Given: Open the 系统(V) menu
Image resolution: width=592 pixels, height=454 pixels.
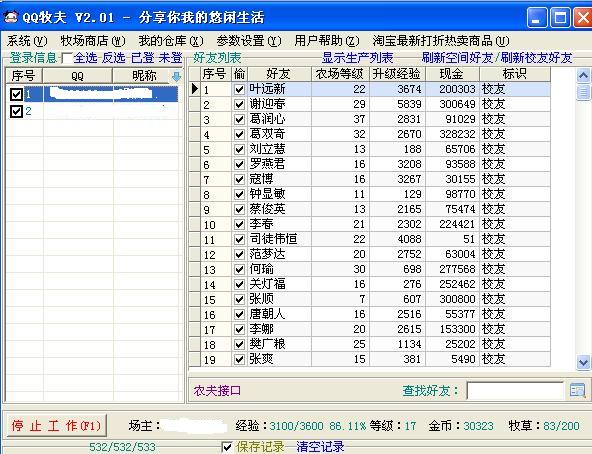Looking at the screenshot, I should (27, 40).
